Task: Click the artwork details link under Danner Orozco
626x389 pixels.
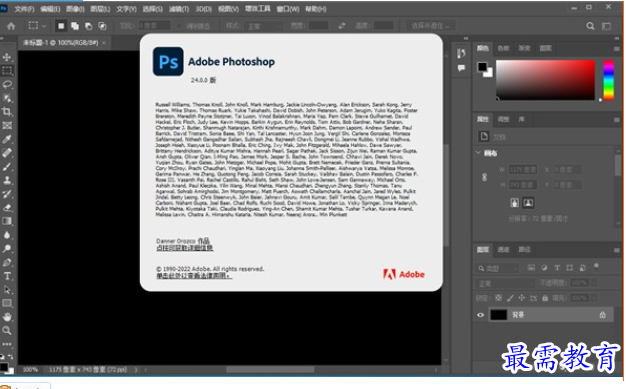Action: (x=184, y=248)
